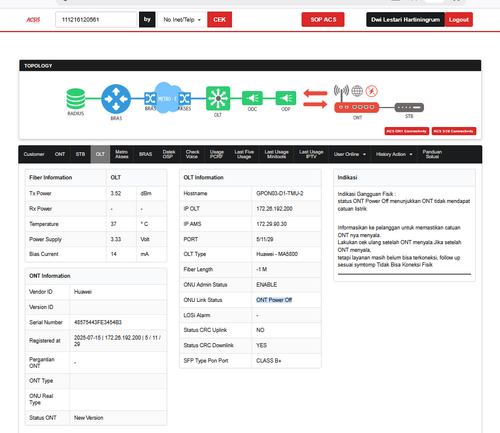Click the AKSES switch icon in topology
The width and height of the screenshot is (500, 433).
point(185,99)
